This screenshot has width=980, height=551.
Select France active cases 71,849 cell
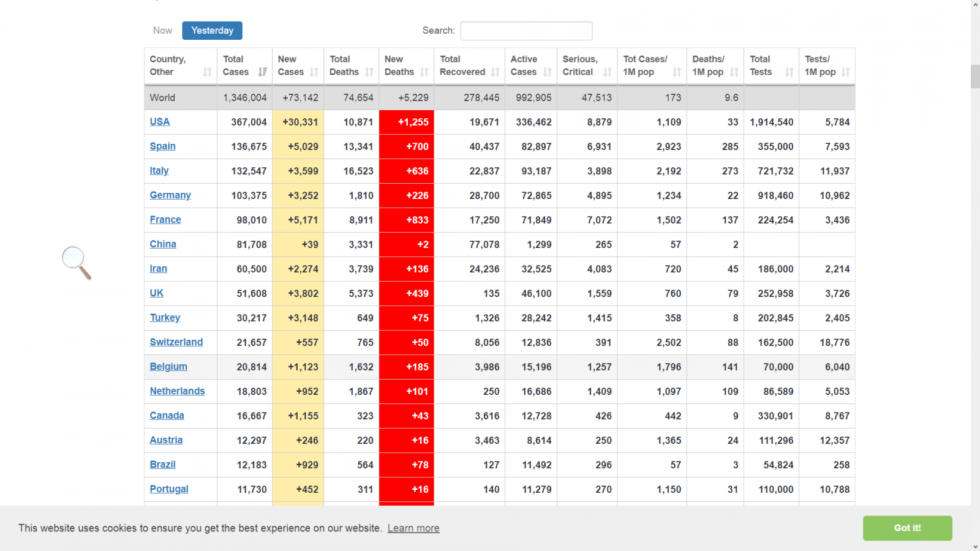(531, 220)
